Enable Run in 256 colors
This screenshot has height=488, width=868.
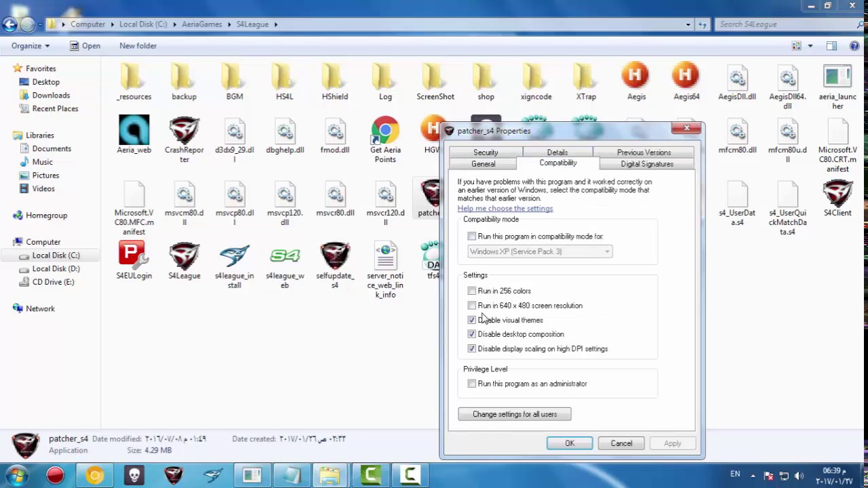(x=472, y=291)
